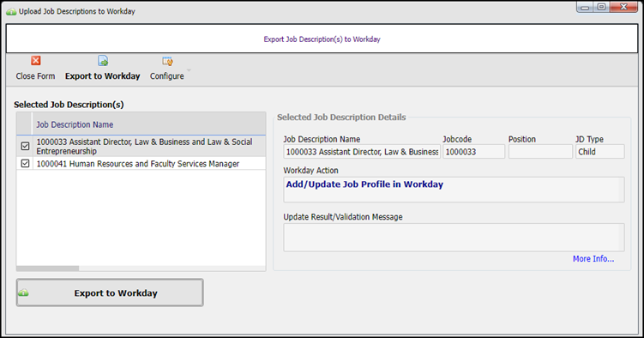The height and width of the screenshot is (338, 644).
Task: Click the red Close Form icon
Action: tap(36, 61)
